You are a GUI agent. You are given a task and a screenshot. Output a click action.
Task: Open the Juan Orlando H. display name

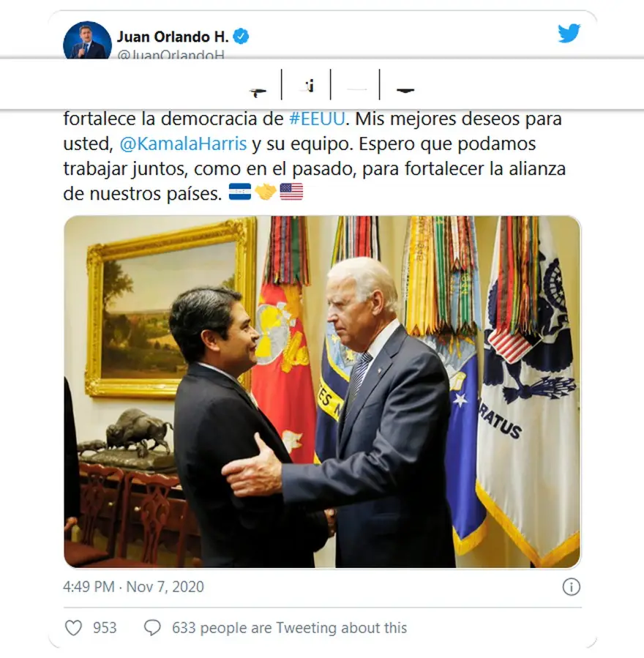click(173, 37)
